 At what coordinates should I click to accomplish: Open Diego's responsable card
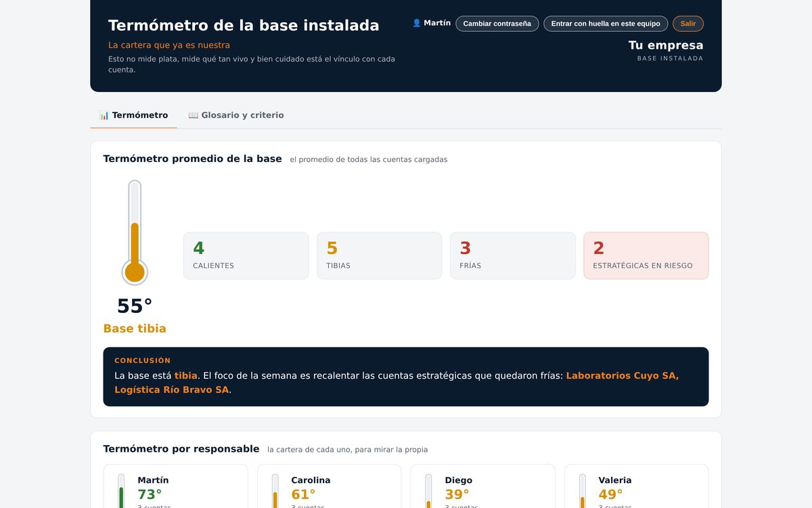[482, 486]
